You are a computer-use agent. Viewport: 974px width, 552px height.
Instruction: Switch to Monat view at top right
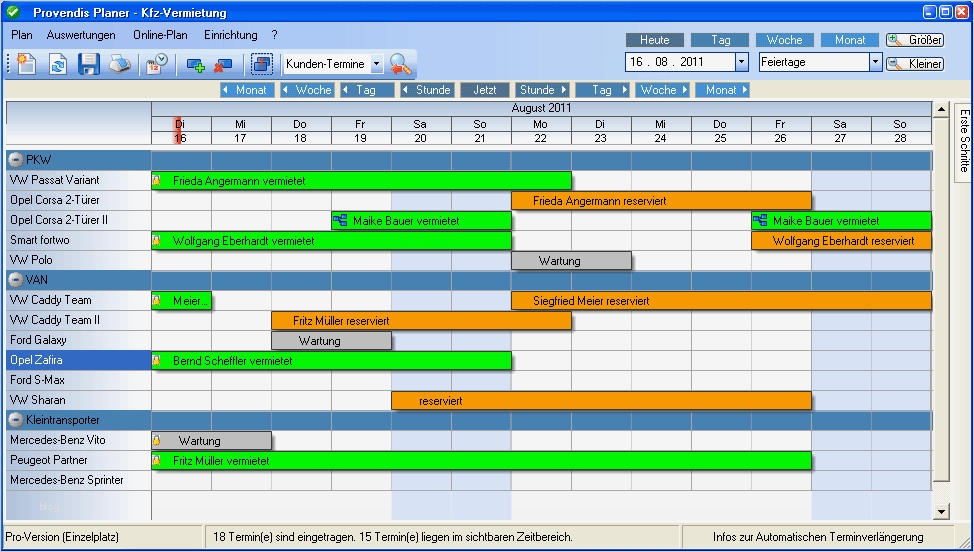pyautogui.click(x=850, y=40)
